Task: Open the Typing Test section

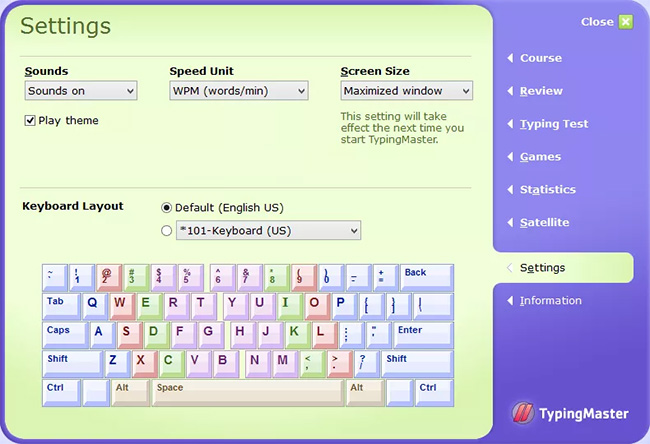Action: click(554, 124)
